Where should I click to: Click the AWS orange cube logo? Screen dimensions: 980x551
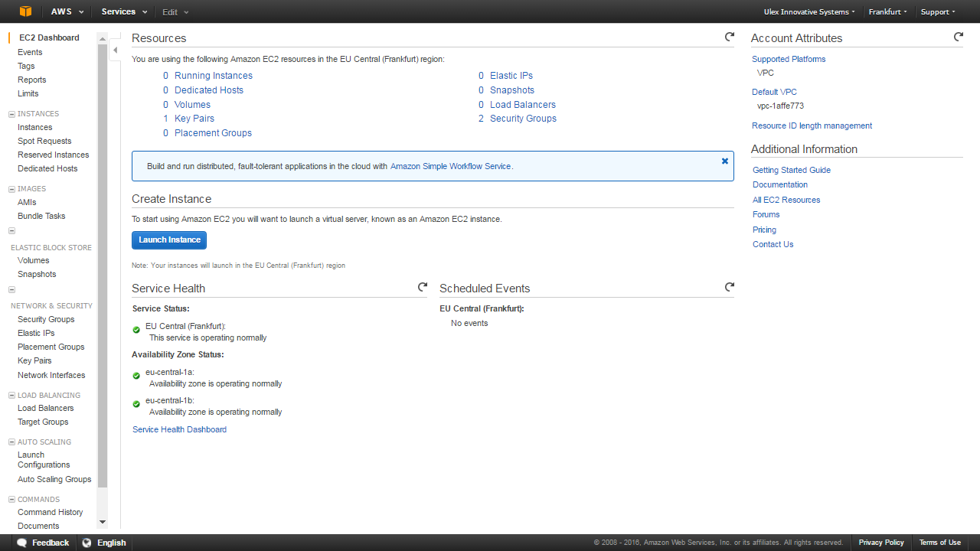coord(26,11)
